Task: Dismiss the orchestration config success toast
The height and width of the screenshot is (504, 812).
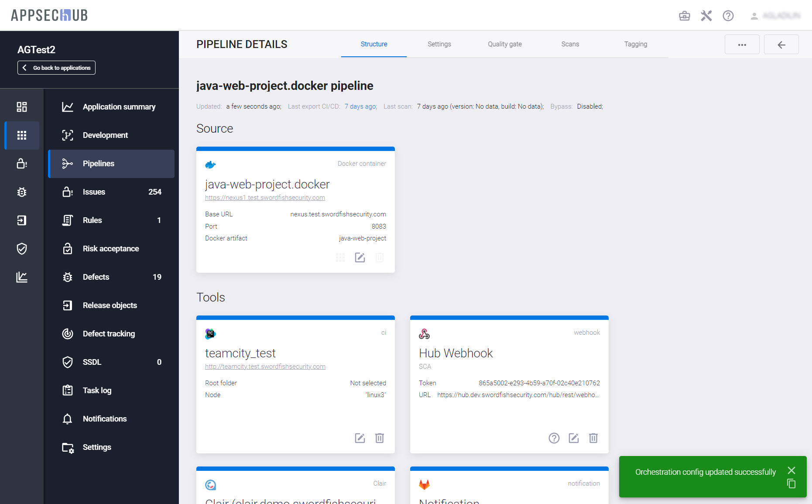Action: click(x=791, y=470)
